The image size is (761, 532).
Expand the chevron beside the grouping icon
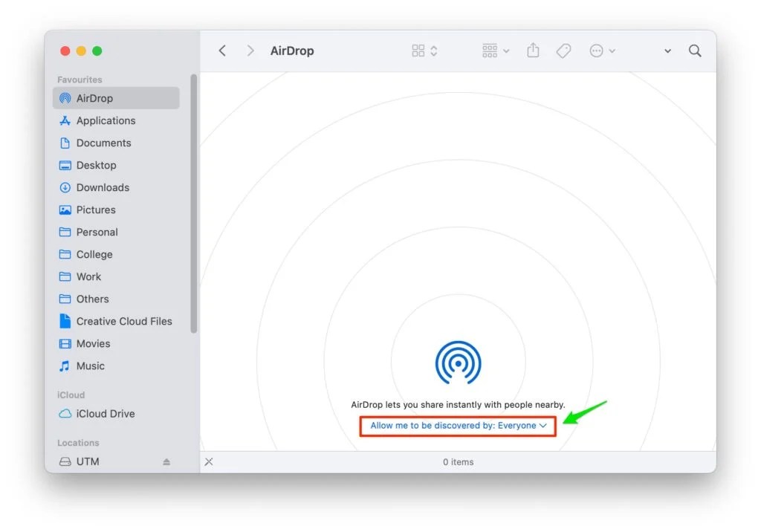tap(506, 50)
